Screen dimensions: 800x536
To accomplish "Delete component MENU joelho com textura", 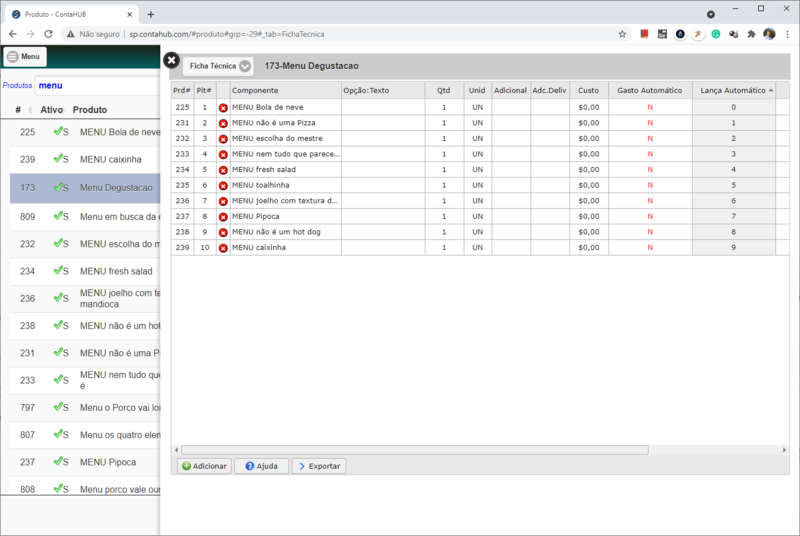I will point(223,201).
